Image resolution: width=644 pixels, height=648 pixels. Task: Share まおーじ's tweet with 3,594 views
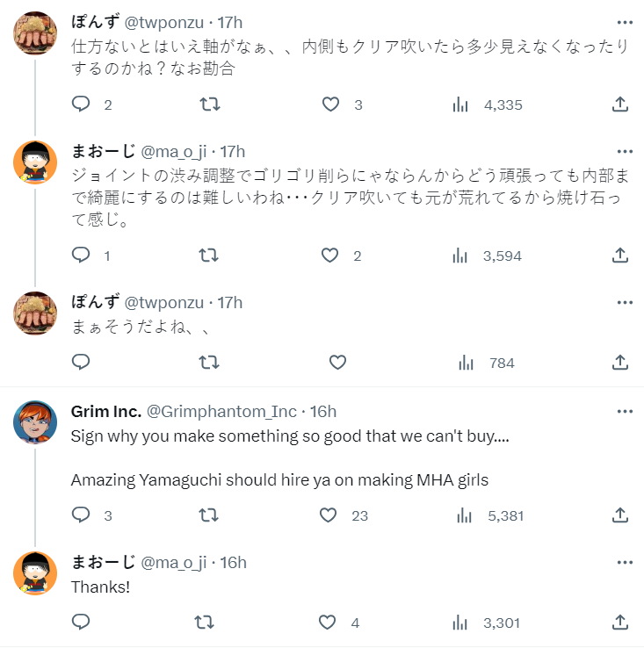(619, 256)
